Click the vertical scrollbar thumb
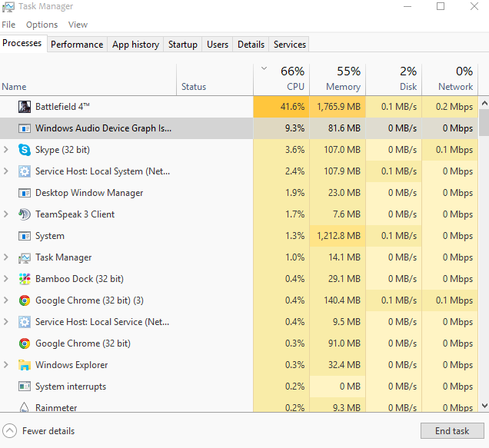The image size is (489, 448). tap(484, 122)
